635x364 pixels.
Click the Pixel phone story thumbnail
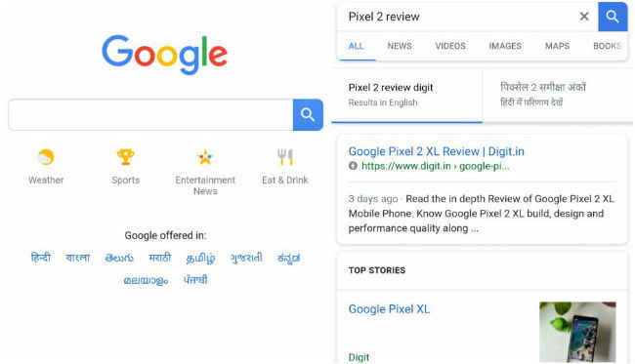pos(577,332)
